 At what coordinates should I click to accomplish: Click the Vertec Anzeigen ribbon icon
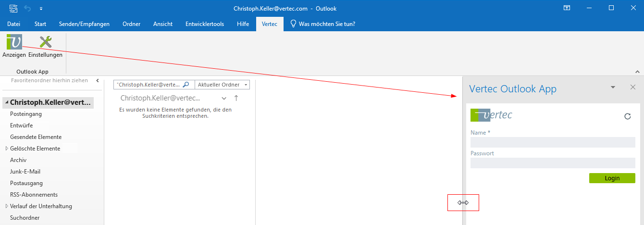pyautogui.click(x=14, y=43)
